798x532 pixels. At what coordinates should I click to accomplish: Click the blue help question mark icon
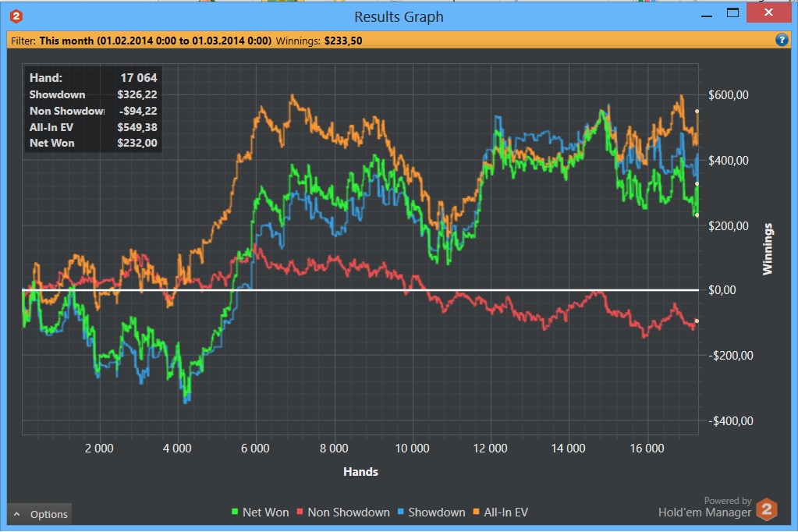click(781, 40)
